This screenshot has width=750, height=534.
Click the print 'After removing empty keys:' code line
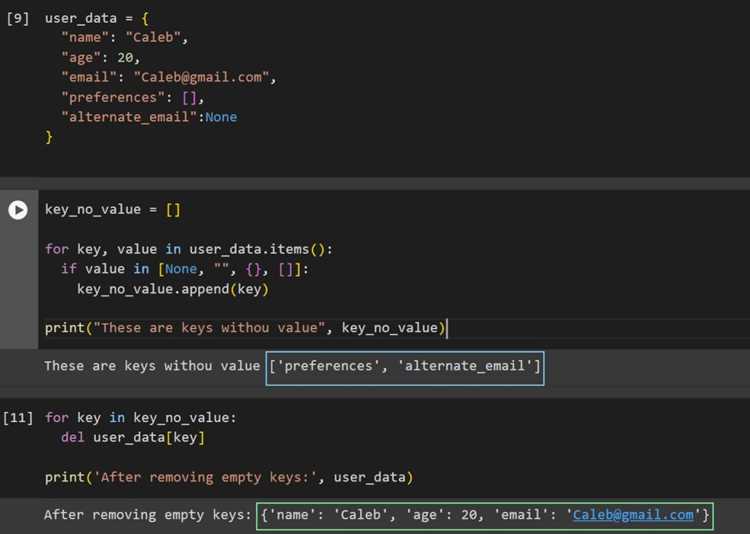(x=229, y=477)
